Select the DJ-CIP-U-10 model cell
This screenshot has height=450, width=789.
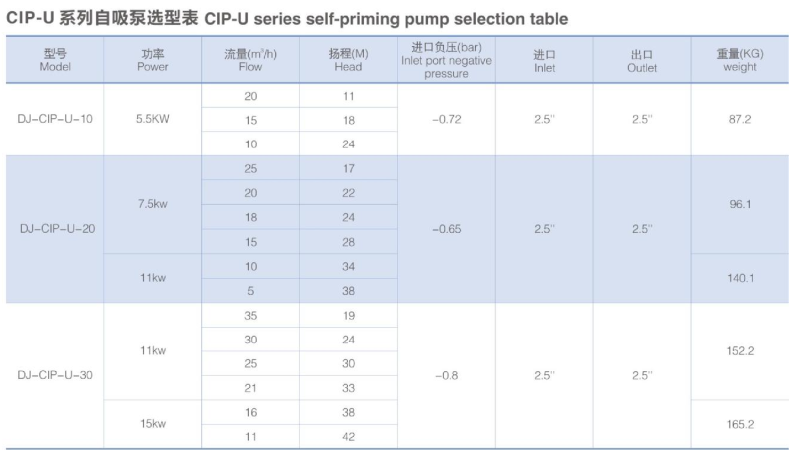[x=55, y=119]
